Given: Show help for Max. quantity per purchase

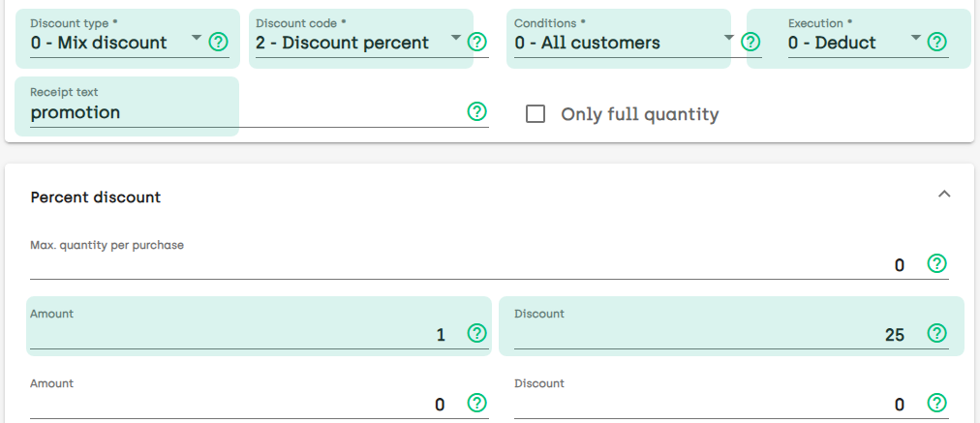Looking at the screenshot, I should click(936, 264).
